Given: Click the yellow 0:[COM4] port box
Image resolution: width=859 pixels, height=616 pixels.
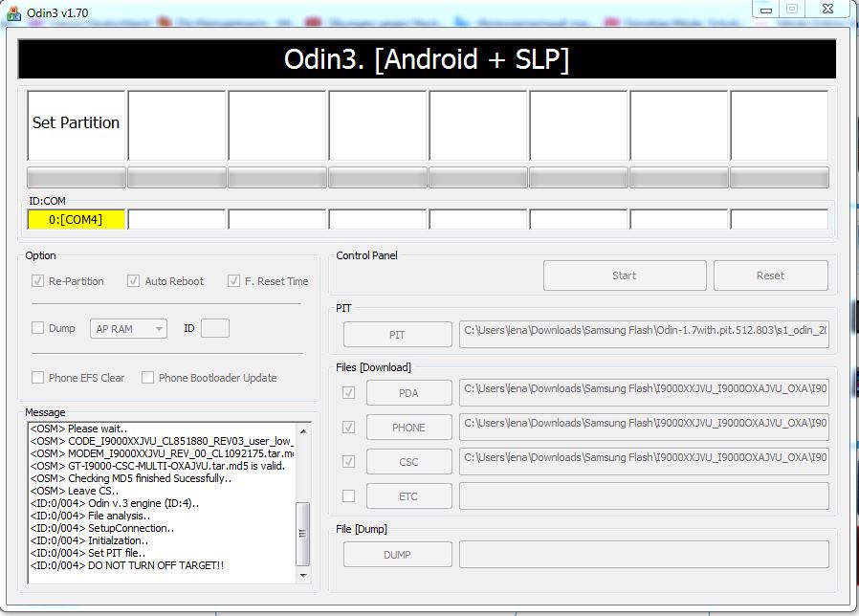Looking at the screenshot, I should coord(77,219).
